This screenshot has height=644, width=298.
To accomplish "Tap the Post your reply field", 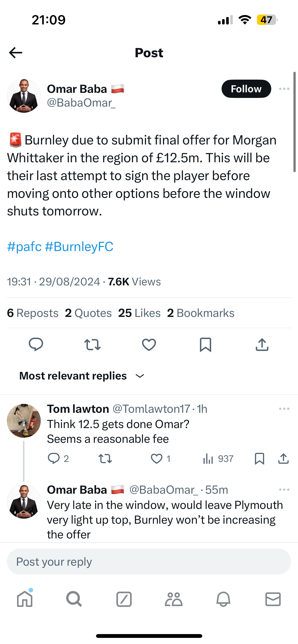I will [149, 562].
